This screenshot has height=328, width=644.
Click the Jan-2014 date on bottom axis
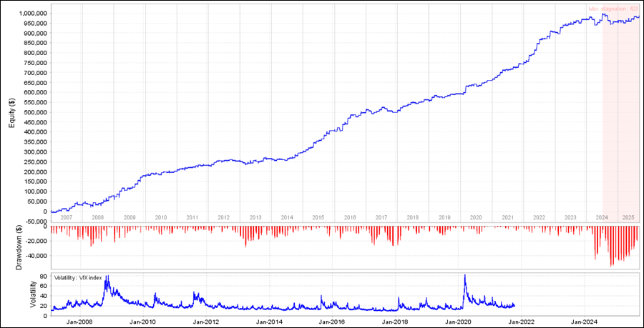(268, 322)
